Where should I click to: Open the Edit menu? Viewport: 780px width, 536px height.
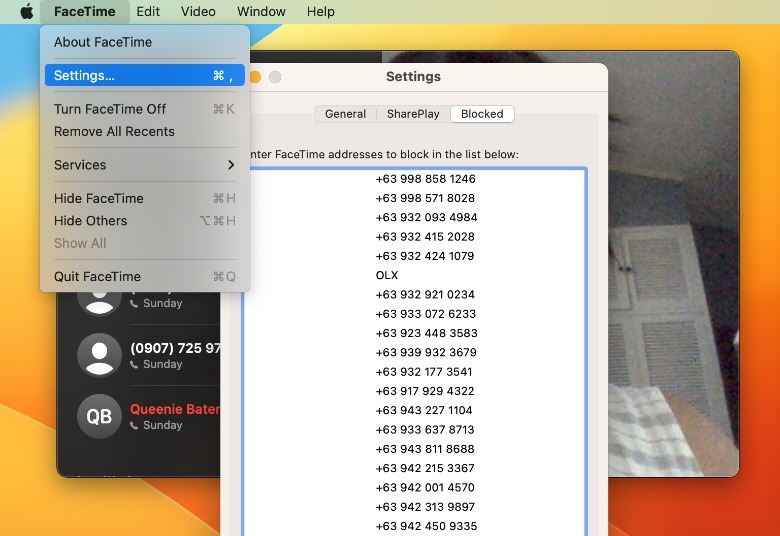click(x=148, y=12)
